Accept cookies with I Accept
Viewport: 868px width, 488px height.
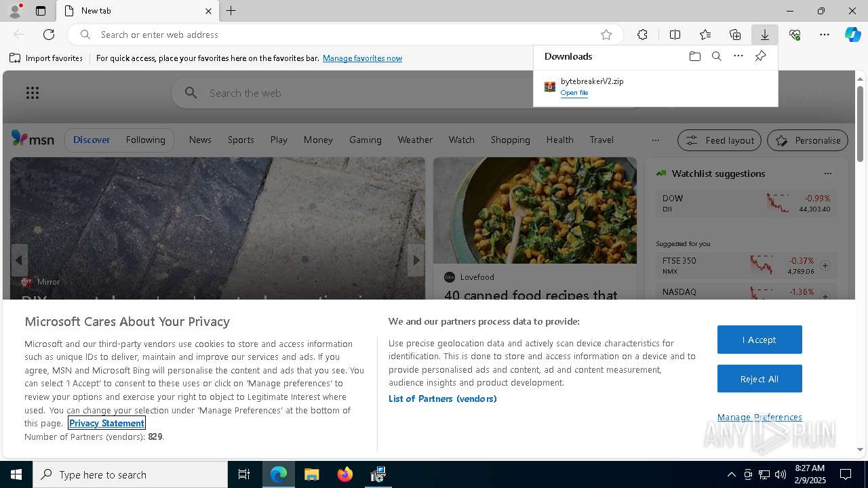coord(759,340)
